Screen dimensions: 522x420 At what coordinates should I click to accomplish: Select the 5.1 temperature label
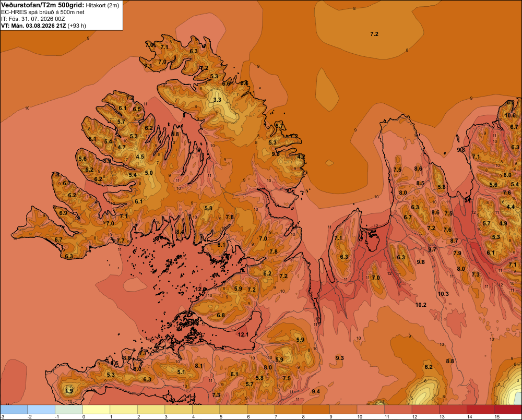(x=181, y=372)
